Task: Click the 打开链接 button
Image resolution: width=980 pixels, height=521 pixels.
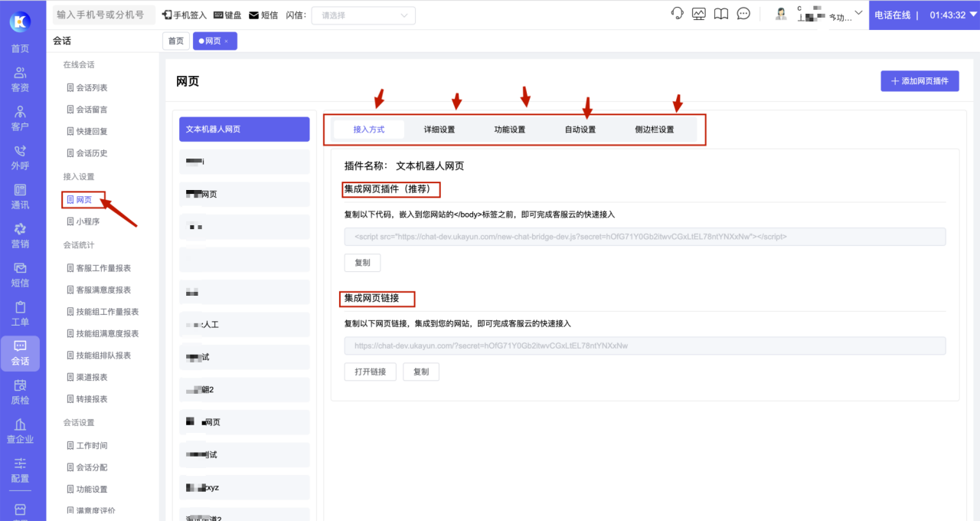Action: [371, 372]
